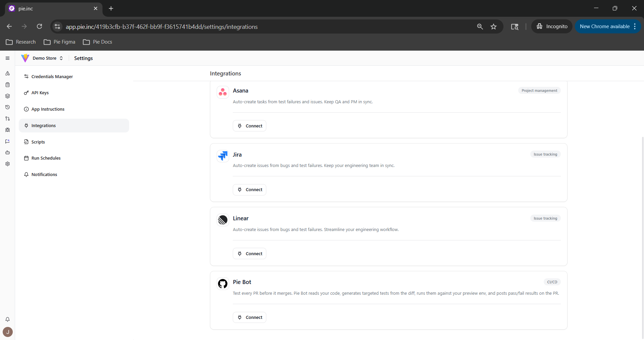The width and height of the screenshot is (644, 340).
Task: Click the CI/CD tag on Pie Bot
Action: (552, 282)
